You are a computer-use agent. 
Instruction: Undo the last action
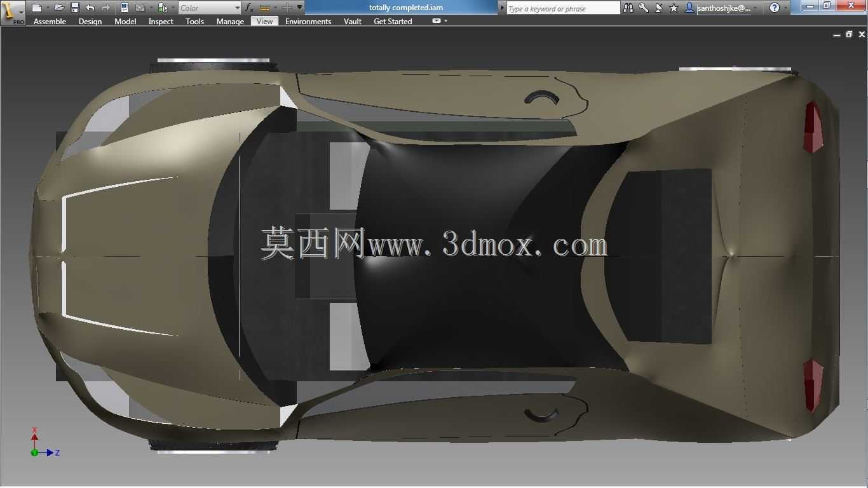90,8
